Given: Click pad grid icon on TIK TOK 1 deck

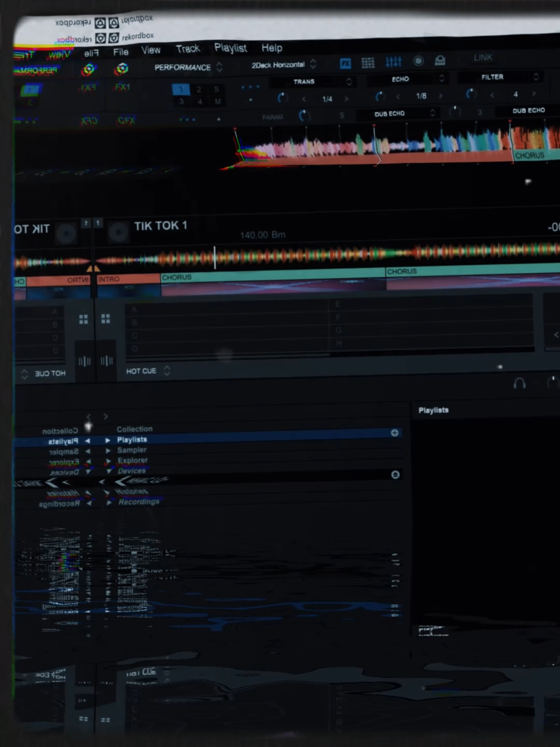Looking at the screenshot, I should pyautogui.click(x=106, y=319).
